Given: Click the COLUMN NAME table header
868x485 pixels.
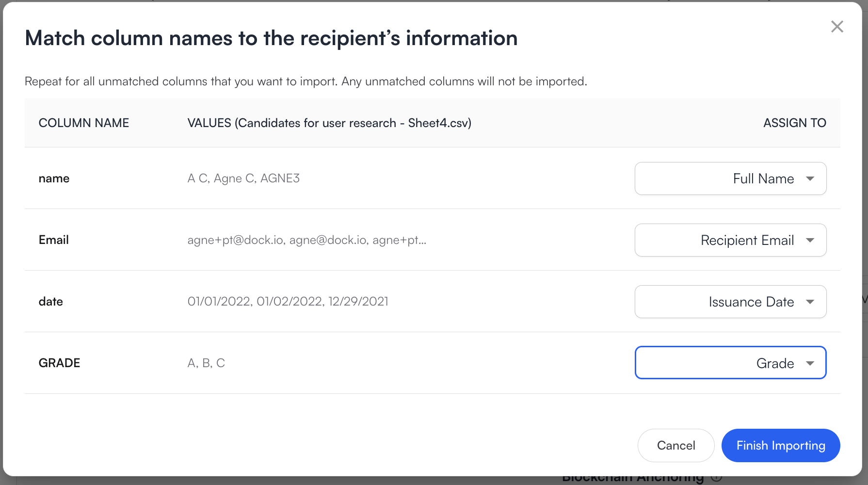Looking at the screenshot, I should pos(84,123).
